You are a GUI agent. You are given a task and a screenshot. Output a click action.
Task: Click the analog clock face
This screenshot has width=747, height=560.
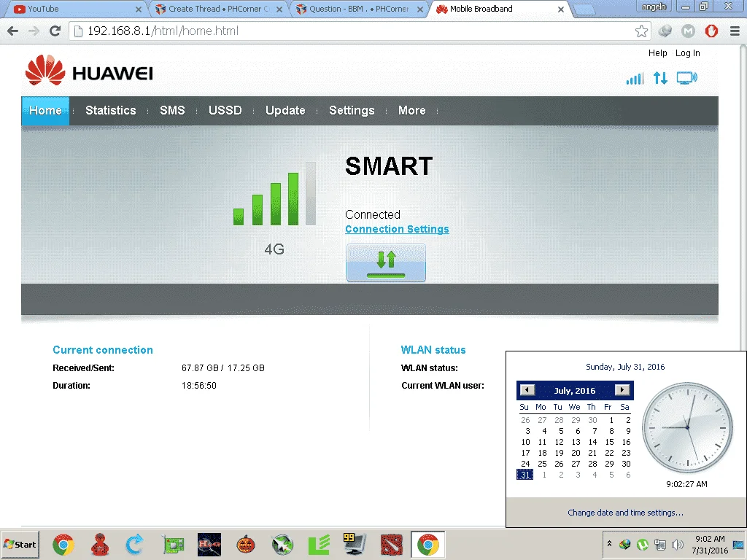point(687,427)
